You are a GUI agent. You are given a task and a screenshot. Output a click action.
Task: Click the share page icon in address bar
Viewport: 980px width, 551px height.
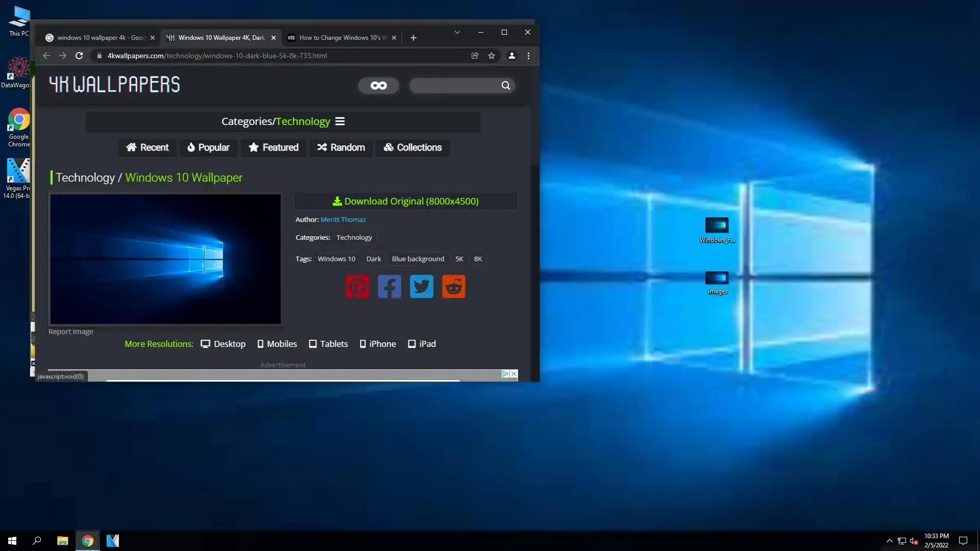coord(475,56)
